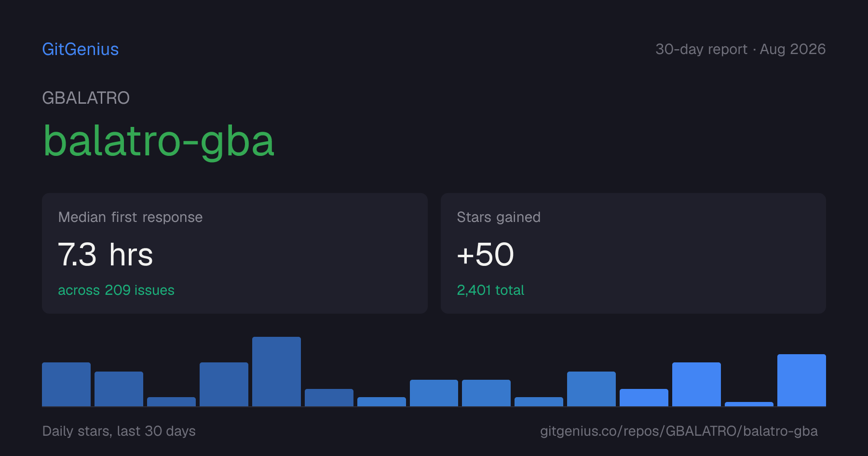Select the 2,401 total text

pos(490,290)
